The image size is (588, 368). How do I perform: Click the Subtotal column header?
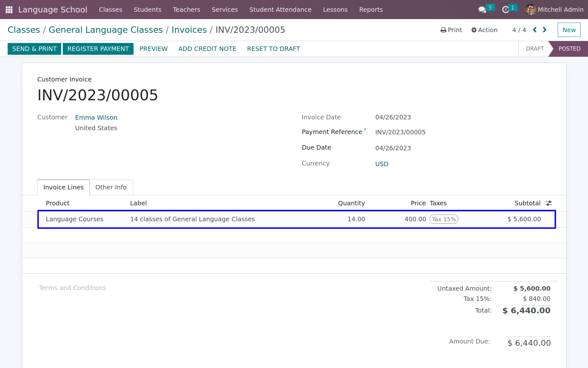click(527, 203)
